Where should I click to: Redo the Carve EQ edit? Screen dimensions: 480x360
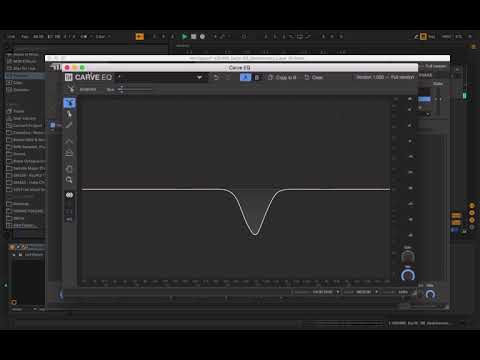(x=228, y=77)
